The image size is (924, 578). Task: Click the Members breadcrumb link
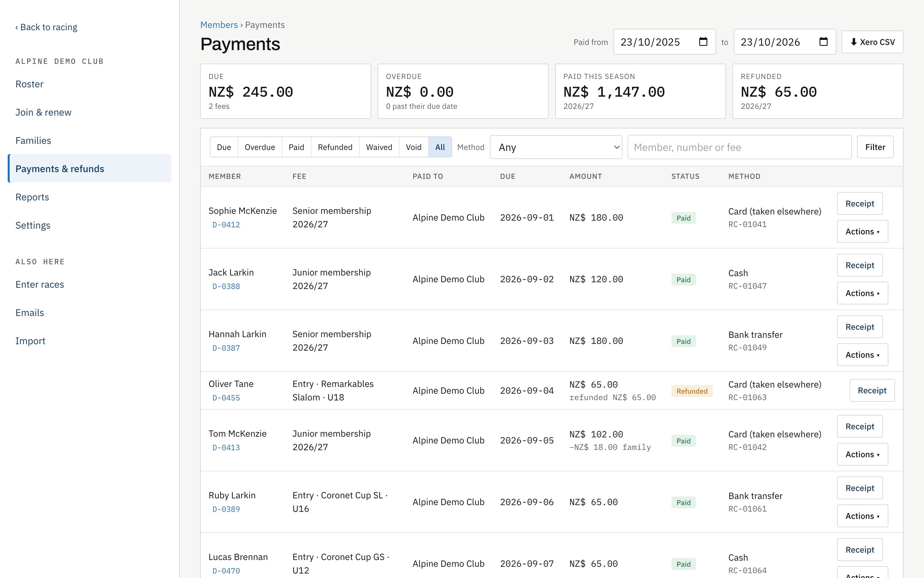219,25
